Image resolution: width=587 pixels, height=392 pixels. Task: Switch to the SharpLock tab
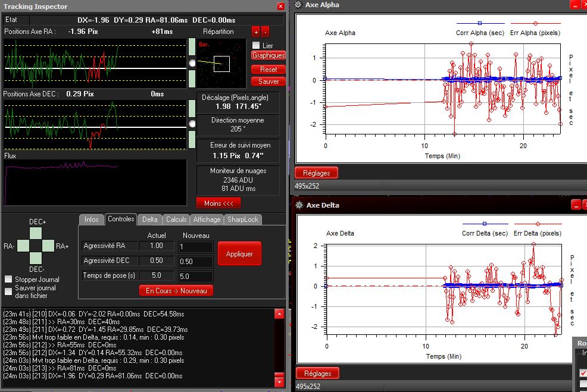point(242,219)
